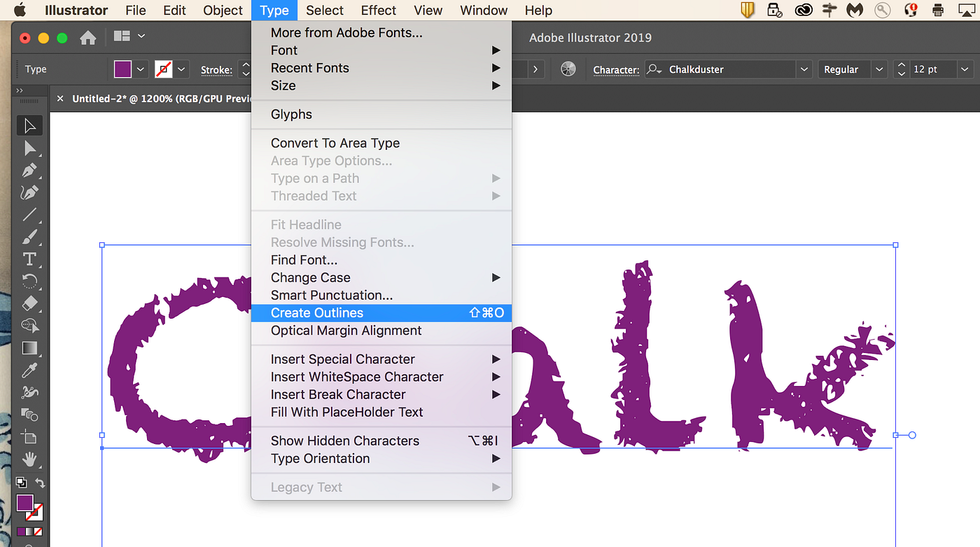Select the Direct Selection tool
This screenshot has width=980, height=547.
pos(29,148)
